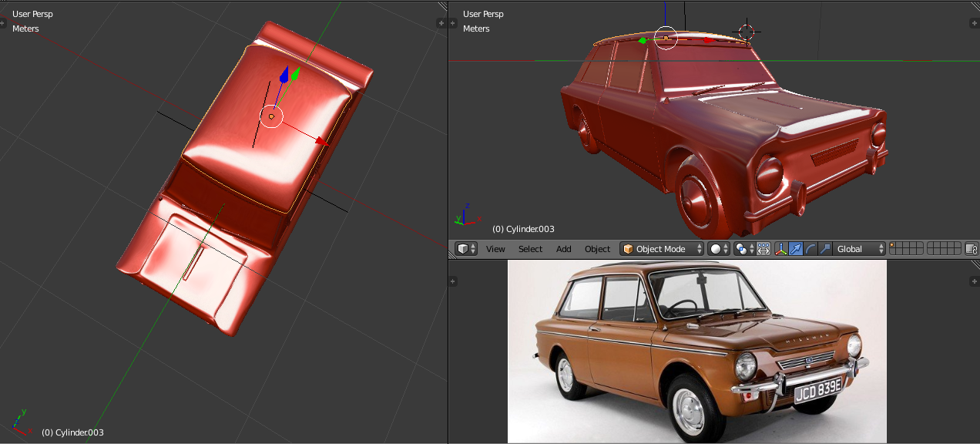
Task: Click the 3D cursor crosshair in top-right viewport
Action: coord(746,32)
